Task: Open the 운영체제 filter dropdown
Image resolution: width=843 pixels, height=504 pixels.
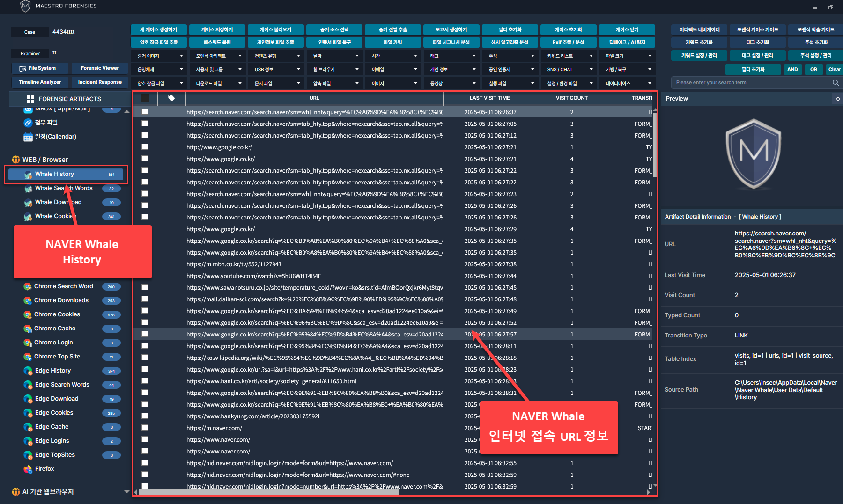Action: [159, 69]
